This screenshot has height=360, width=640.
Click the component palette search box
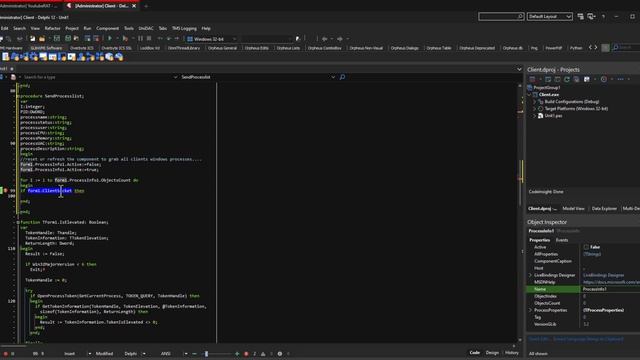coord(626,48)
